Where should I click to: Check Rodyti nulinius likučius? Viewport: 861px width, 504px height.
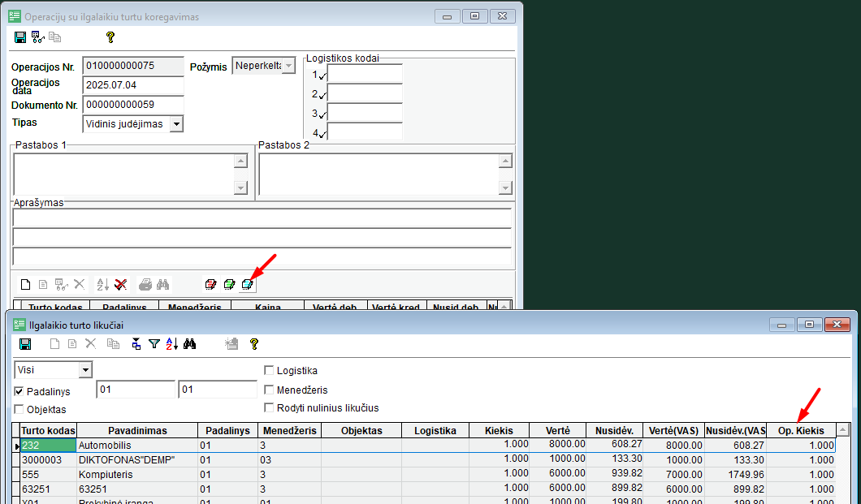(x=269, y=407)
